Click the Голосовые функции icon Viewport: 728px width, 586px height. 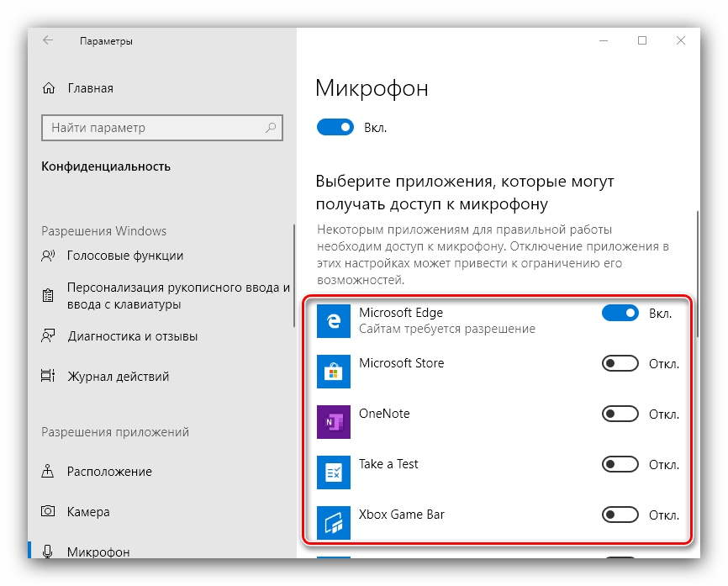(48, 256)
